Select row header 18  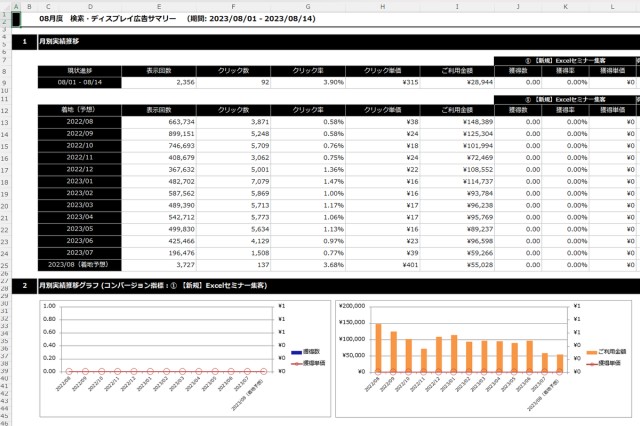click(4, 182)
